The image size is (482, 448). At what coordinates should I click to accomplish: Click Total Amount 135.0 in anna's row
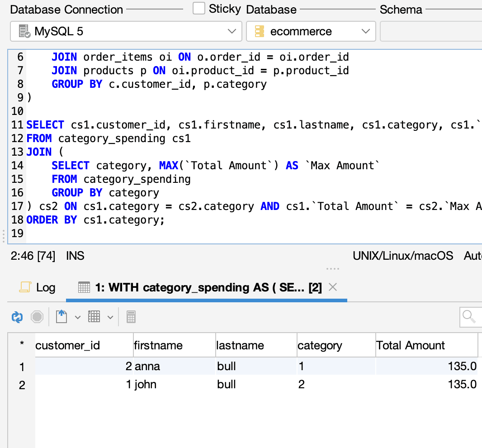427,366
